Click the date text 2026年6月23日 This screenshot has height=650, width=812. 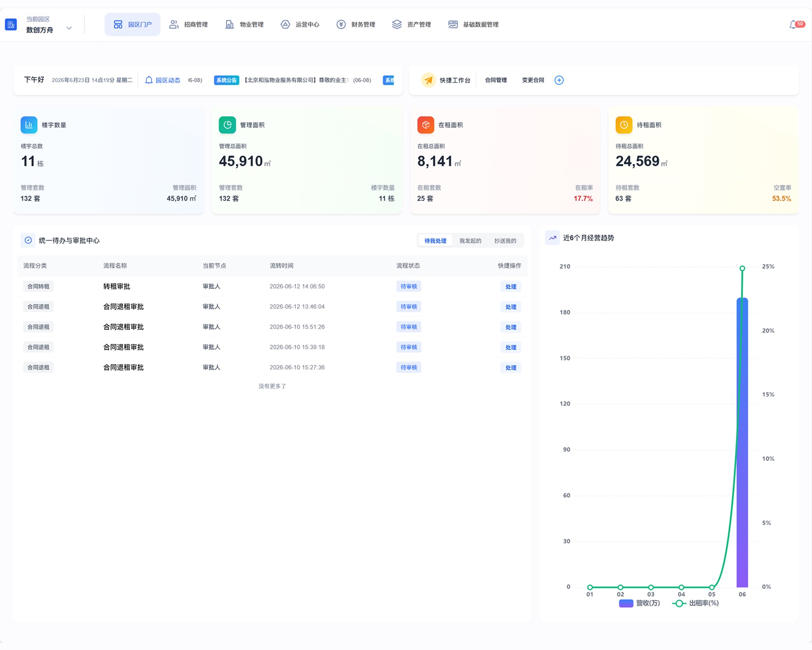coord(71,80)
